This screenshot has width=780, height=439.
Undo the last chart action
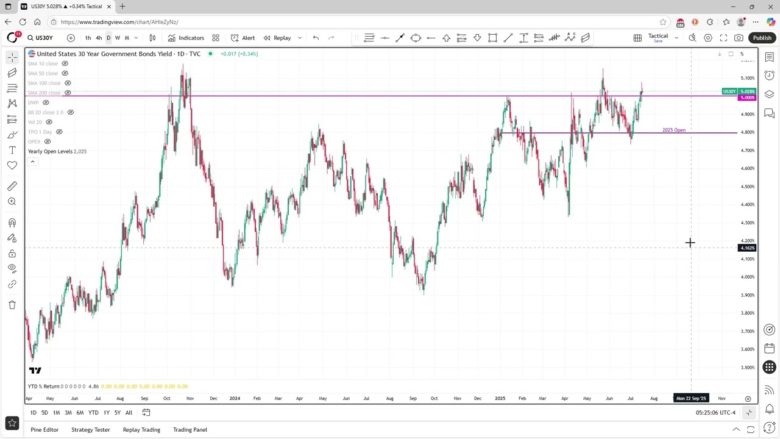[x=316, y=38]
